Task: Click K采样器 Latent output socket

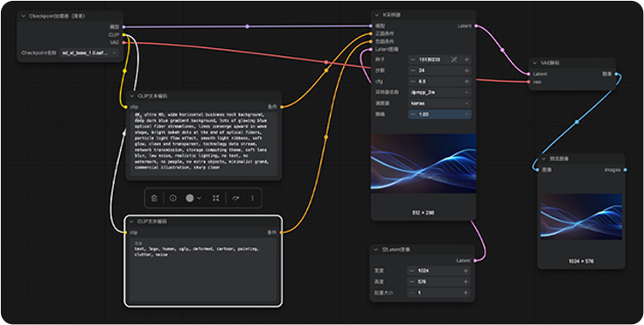Action: (x=476, y=26)
